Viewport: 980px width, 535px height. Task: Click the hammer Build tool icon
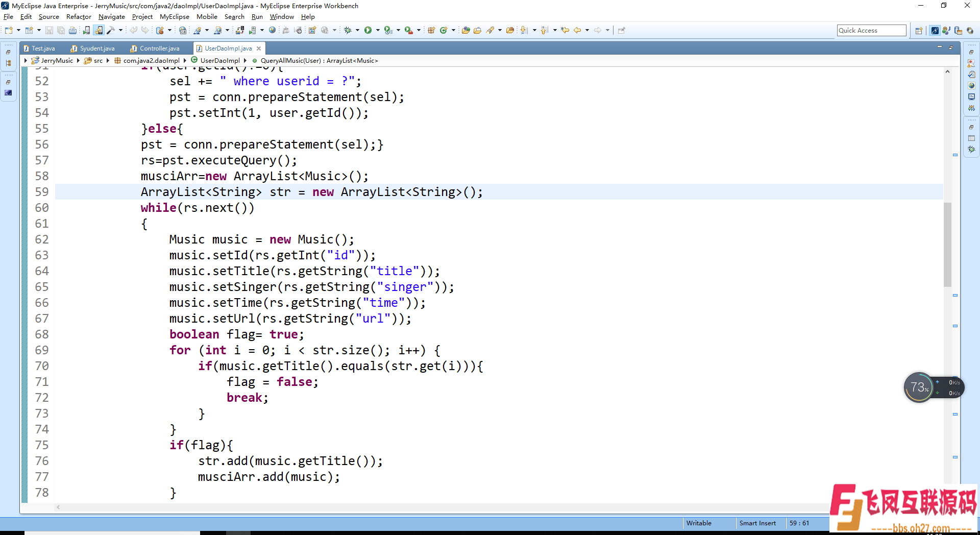click(x=111, y=31)
